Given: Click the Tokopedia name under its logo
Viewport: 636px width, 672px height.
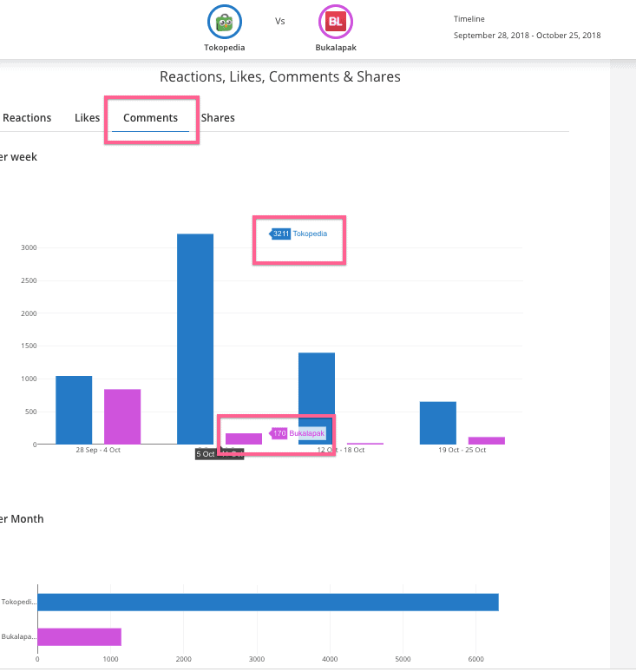Looking at the screenshot, I should (224, 48).
